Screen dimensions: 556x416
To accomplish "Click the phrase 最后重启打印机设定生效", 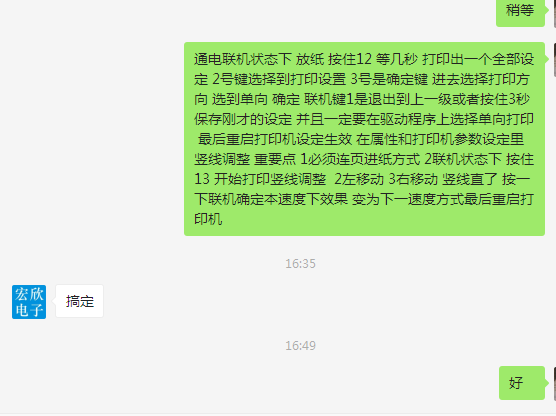I will 275,139.
